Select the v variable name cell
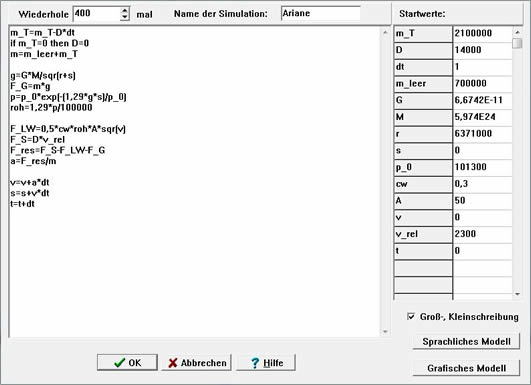Image resolution: width=531 pixels, height=385 pixels. coord(423,217)
